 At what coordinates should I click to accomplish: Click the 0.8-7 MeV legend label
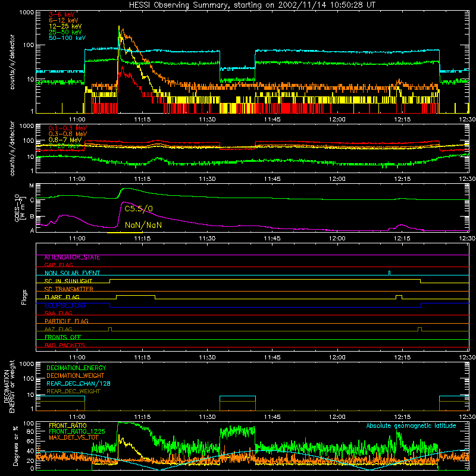point(65,140)
